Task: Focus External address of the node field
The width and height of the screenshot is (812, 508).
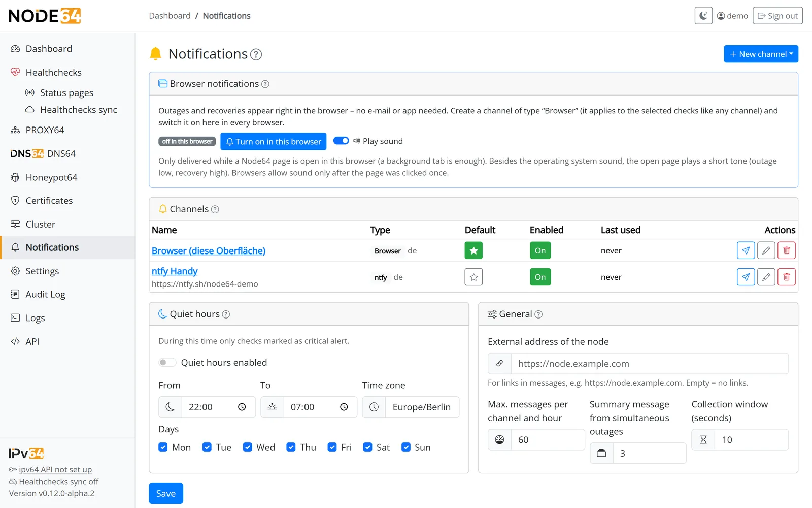Action: click(650, 364)
